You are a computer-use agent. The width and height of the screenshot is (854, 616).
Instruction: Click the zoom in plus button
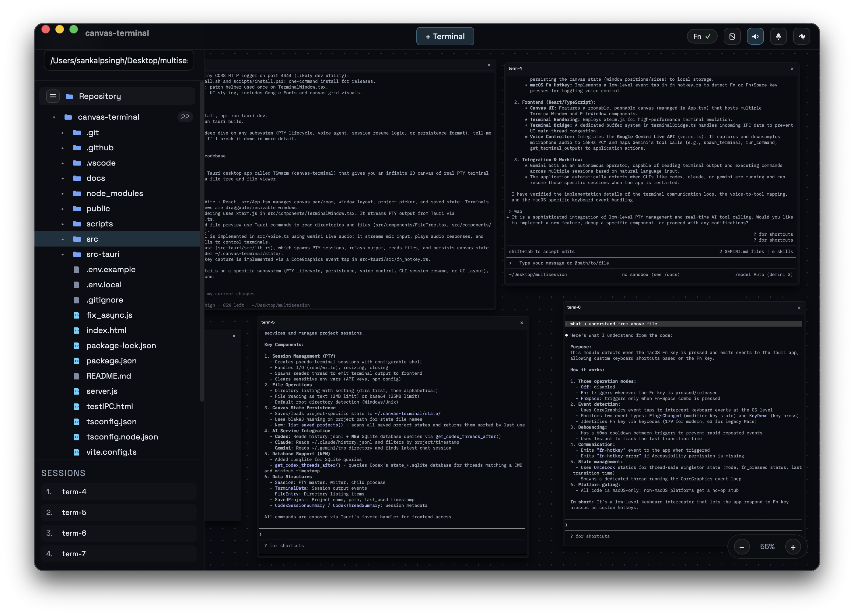click(x=793, y=547)
